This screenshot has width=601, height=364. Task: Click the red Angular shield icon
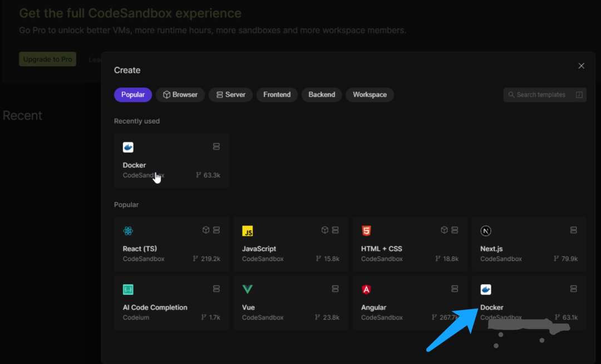click(x=366, y=289)
